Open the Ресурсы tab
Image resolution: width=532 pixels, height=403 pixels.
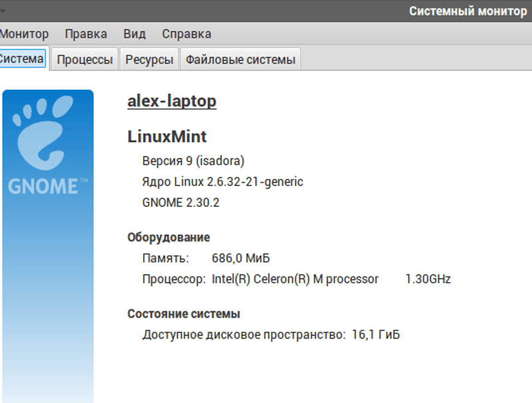pos(150,59)
